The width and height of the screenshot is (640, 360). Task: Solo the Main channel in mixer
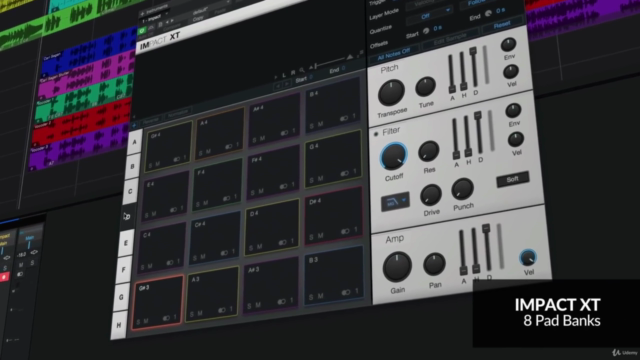(x=32, y=263)
